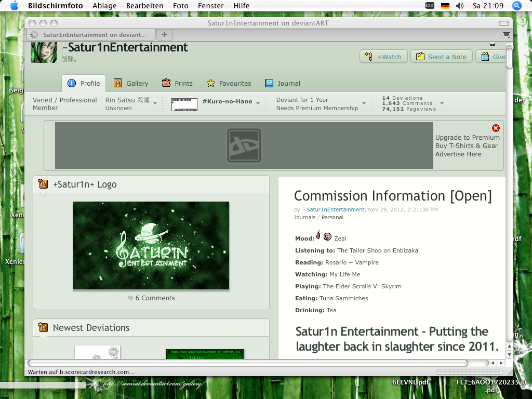The height and width of the screenshot is (399, 532).
Task: Click the vertical scrollbar down arrow
Action: [509, 354]
